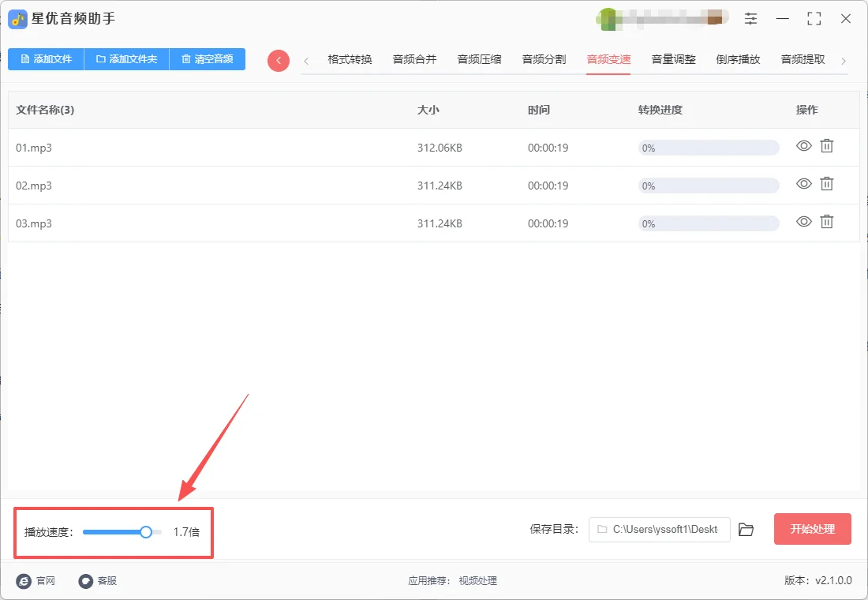Click the 开始处理 start processing button
Image resolution: width=868 pixels, height=600 pixels.
812,529
